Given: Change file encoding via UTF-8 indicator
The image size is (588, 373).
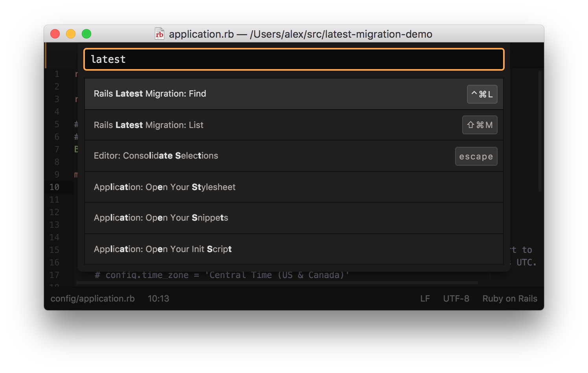Looking at the screenshot, I should [456, 298].
